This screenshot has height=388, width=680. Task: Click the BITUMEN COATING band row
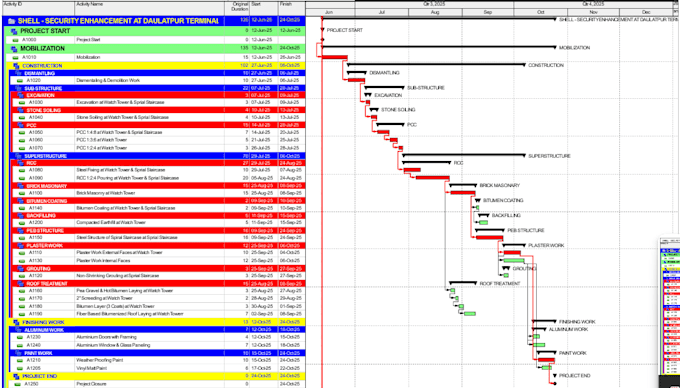click(158, 201)
